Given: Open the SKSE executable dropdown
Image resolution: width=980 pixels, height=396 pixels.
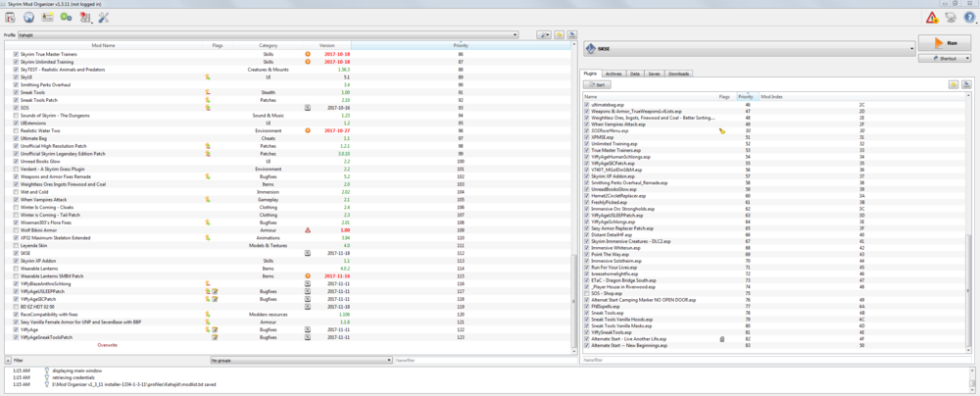Looking at the screenshot, I should (x=750, y=48).
